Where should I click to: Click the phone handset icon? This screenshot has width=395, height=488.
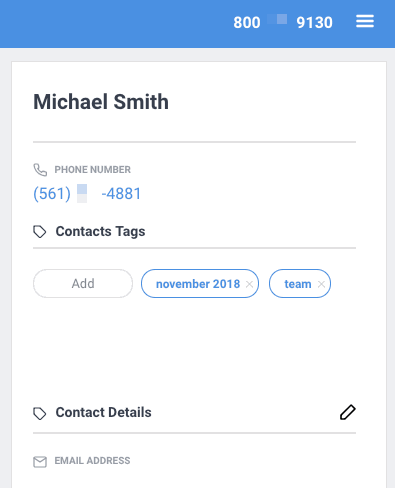(40, 170)
